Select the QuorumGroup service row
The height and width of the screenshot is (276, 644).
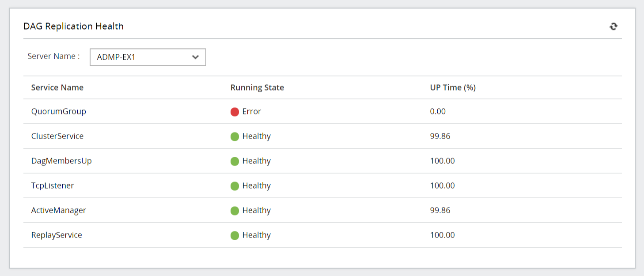click(x=58, y=111)
